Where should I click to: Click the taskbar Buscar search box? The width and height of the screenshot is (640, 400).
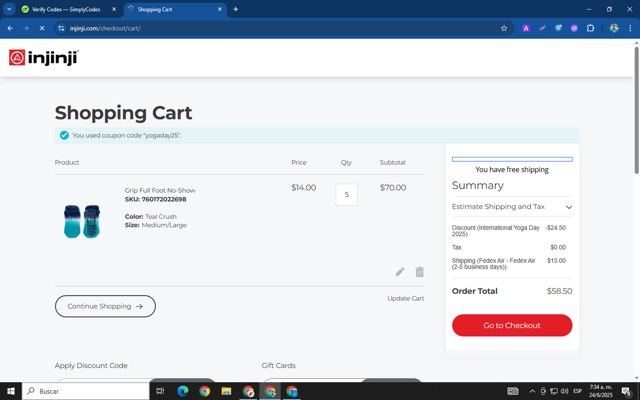(86, 391)
